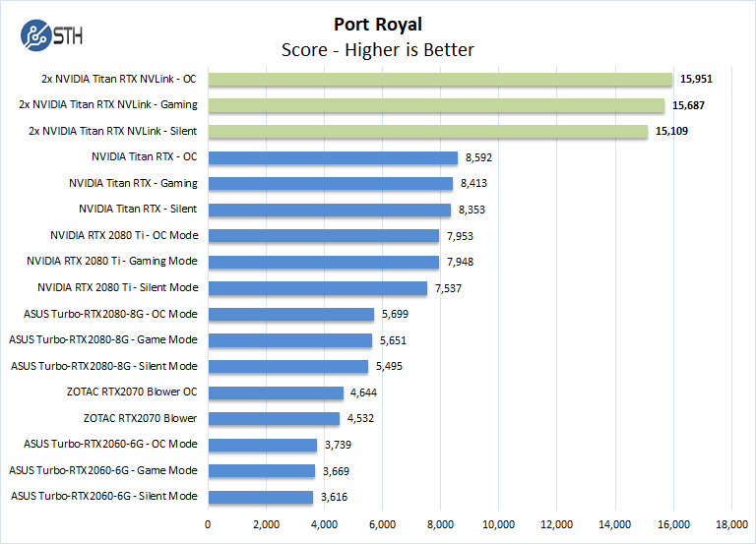Click label 'ASUS Turbo-RTX2080-8G - OC Mode'
This screenshot has width=756, height=544.
[110, 314]
